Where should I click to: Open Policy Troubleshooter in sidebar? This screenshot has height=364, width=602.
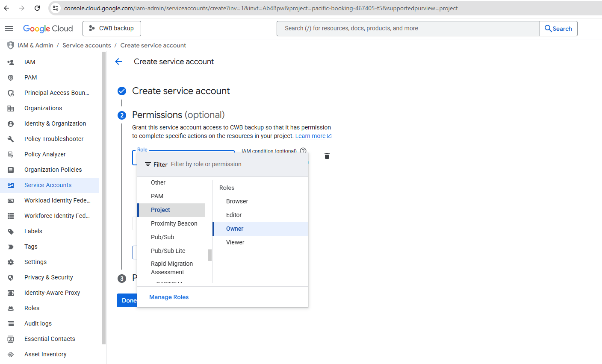[50, 139]
